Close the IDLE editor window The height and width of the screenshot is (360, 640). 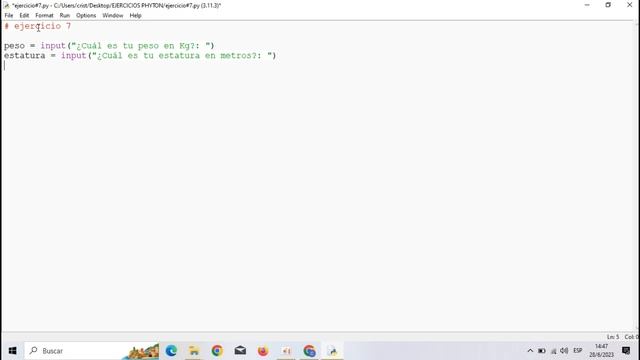[x=629, y=5]
